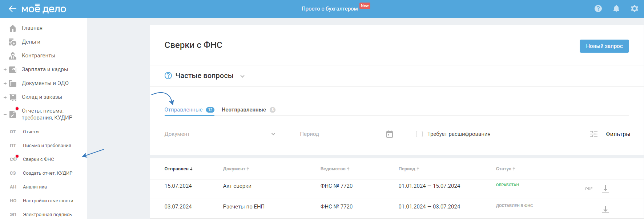Click the Контрагенты person icon
The image size is (644, 219).
point(13,56)
